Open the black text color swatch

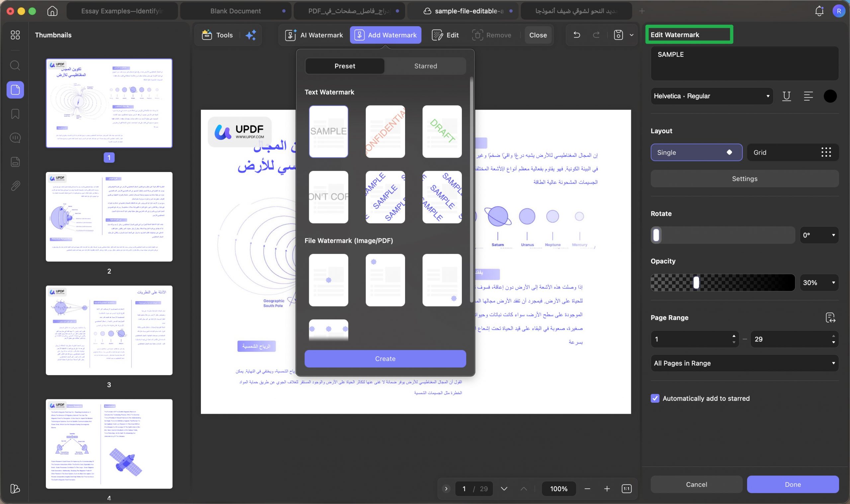click(830, 96)
